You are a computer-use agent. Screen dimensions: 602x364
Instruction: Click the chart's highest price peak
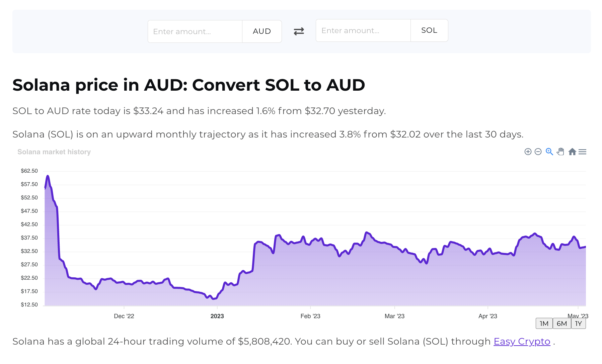(48, 175)
